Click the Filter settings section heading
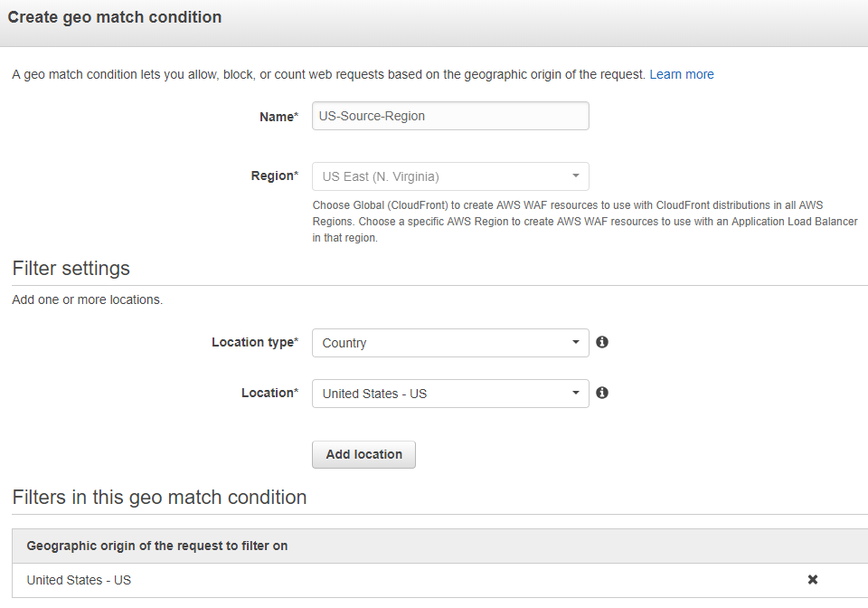The image size is (868, 608). point(71,269)
